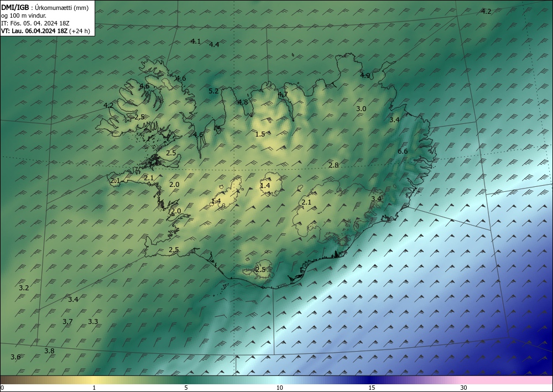Click the 2.5 value on Mýrdalsjökull glacier

coord(260,270)
